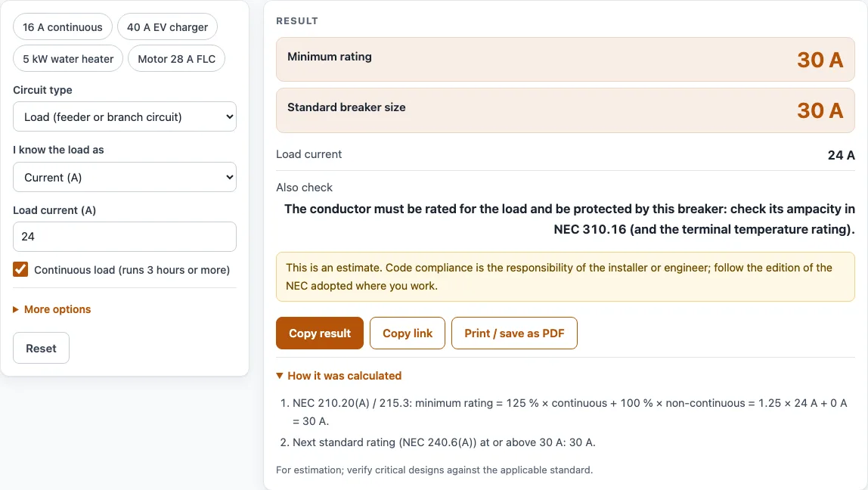
Task: Apply the 16 A continuous preset
Action: coord(63,27)
